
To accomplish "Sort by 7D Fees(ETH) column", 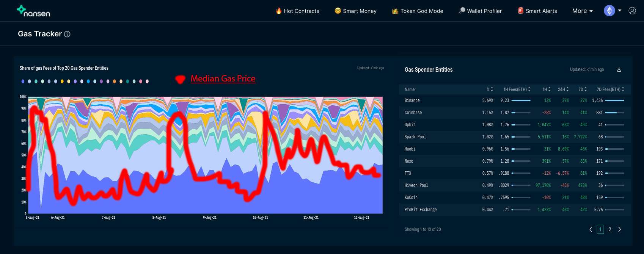I will (611, 89).
